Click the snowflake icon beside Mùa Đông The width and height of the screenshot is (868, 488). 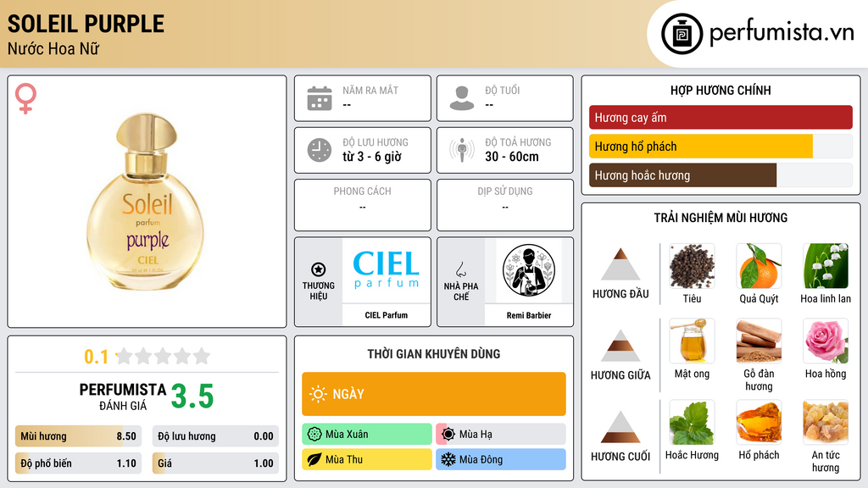pyautogui.click(x=448, y=459)
